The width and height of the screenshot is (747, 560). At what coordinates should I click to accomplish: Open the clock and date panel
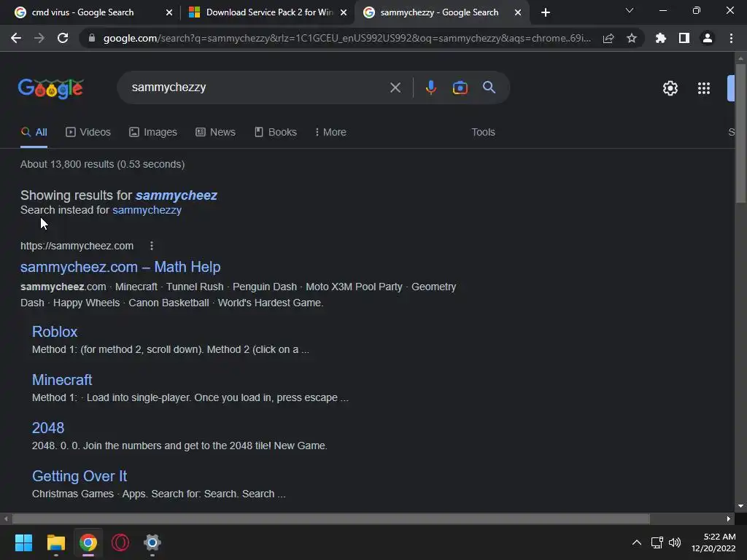pos(713,542)
